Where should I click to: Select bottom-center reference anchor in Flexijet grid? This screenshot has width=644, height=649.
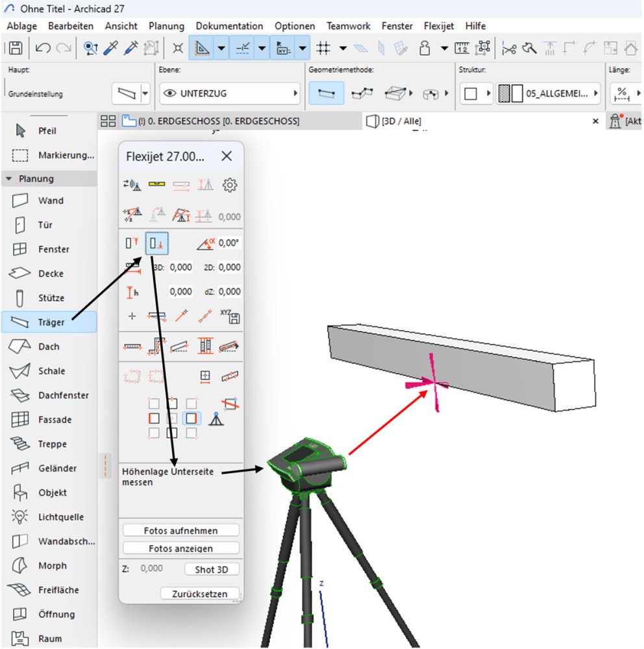(172, 434)
